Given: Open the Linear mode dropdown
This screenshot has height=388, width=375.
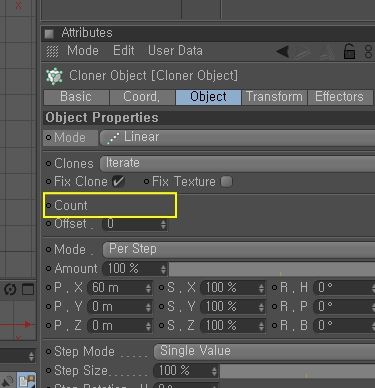Looking at the screenshot, I should point(237,138).
